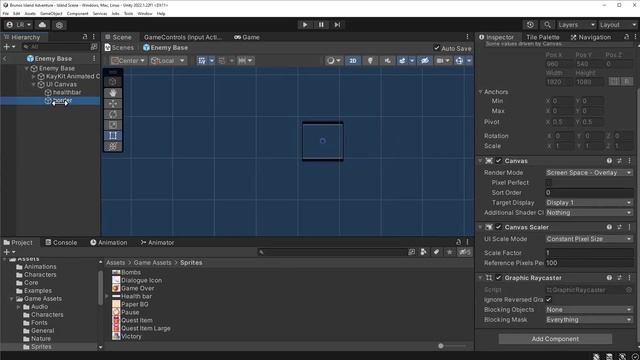Switch to the Console tab
Image resolution: width=640 pixels, height=360 pixels.
[61, 242]
